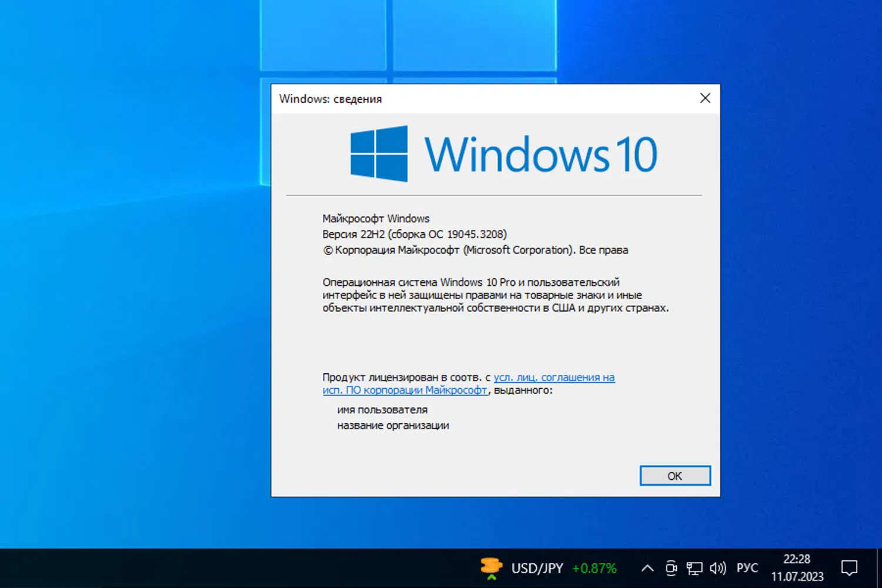Expand hidden tray icons with the chevron

(x=647, y=568)
